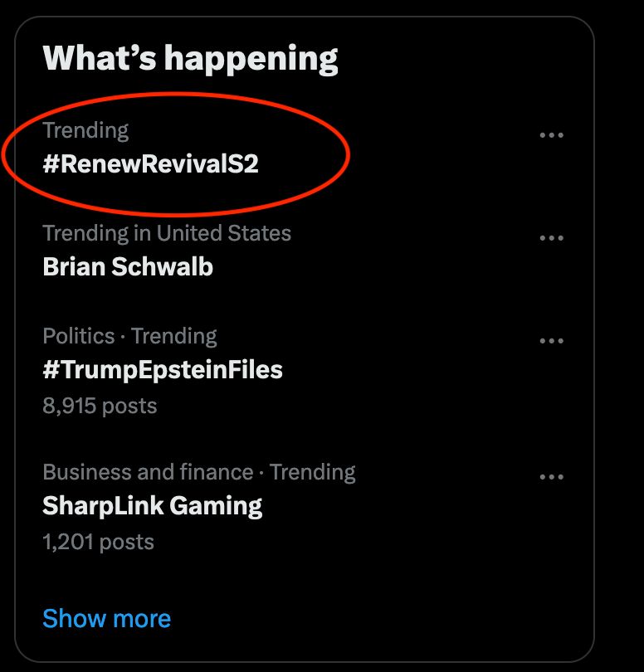The width and height of the screenshot is (644, 672).
Task: Open more options for #RenewRevivalS2 trend
Action: (x=552, y=135)
